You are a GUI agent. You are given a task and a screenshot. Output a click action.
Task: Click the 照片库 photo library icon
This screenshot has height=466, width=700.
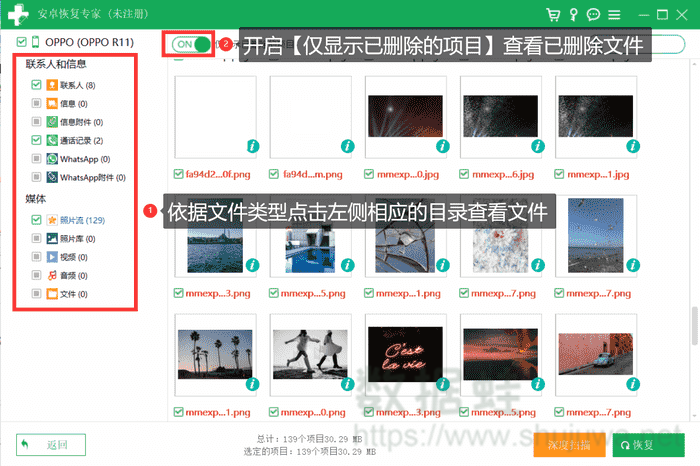51,238
